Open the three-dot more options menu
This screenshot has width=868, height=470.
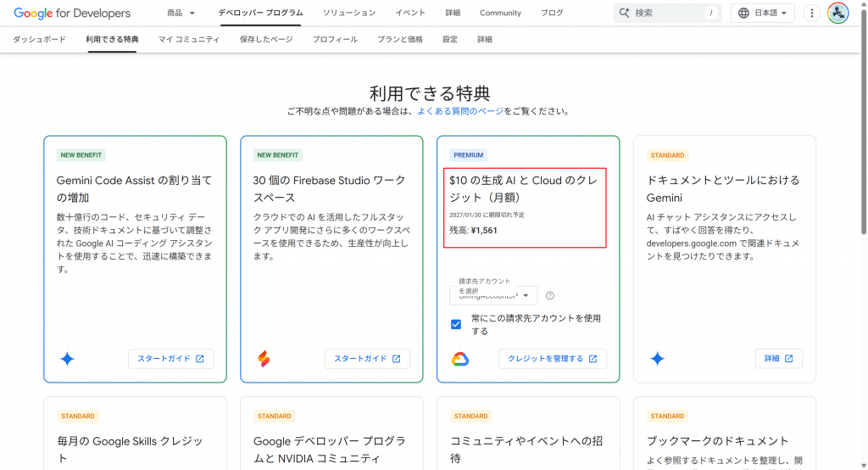(x=812, y=13)
